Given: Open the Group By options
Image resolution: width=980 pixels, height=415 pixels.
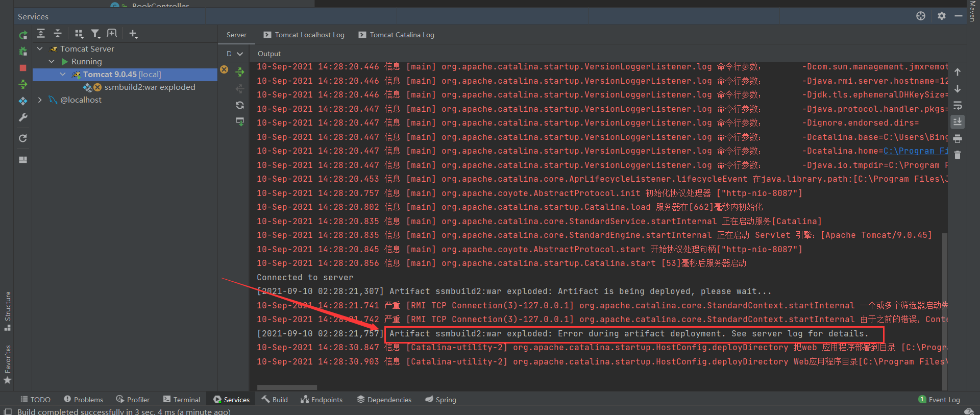Looking at the screenshot, I should pyautogui.click(x=79, y=34).
